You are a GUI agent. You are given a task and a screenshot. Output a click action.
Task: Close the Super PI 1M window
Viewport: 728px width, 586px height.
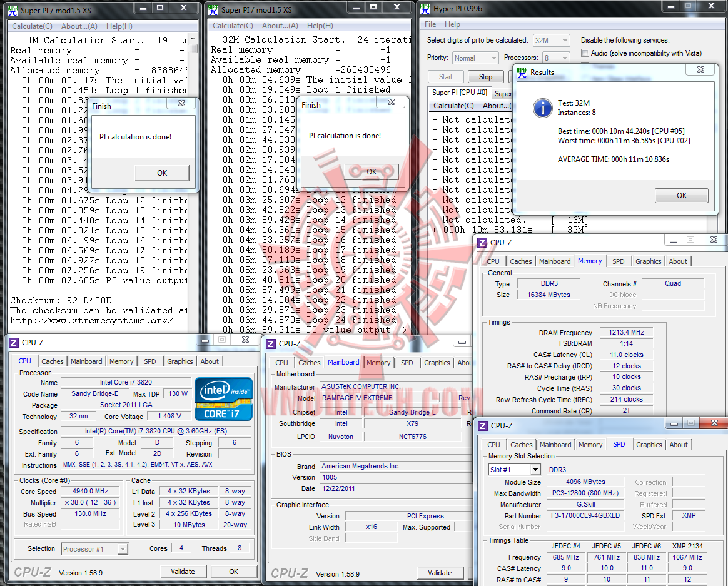(183, 8)
